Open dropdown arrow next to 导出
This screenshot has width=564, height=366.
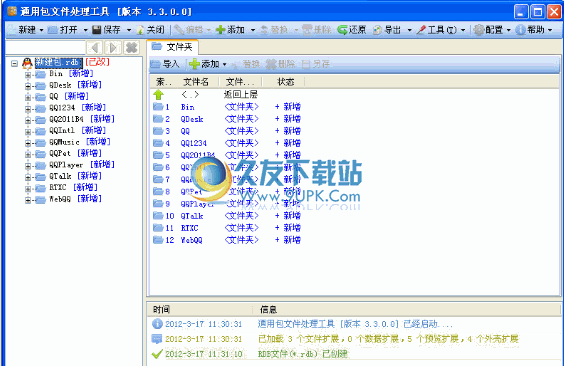click(409, 30)
